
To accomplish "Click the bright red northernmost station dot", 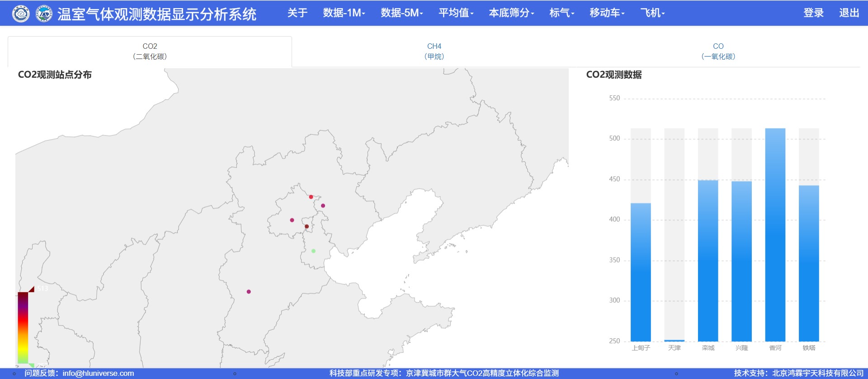I will 311,197.
